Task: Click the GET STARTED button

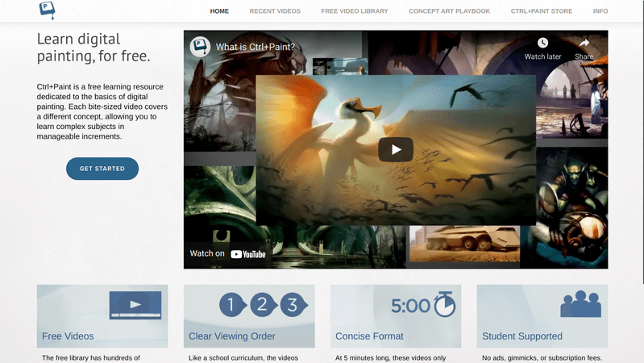Action: [x=102, y=169]
